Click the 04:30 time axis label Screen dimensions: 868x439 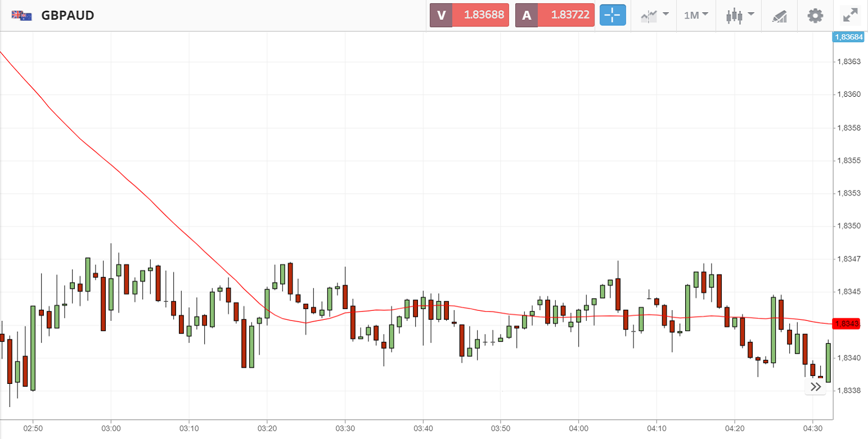click(812, 427)
